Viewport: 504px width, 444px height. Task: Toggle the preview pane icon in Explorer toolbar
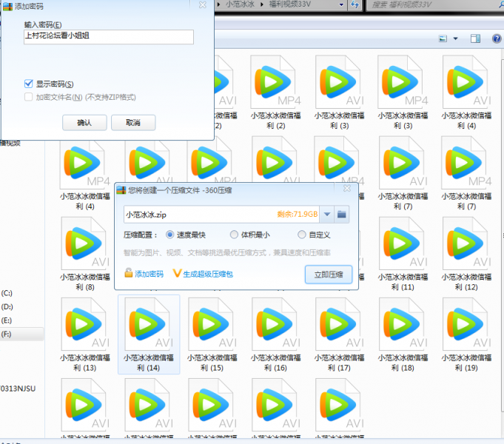(x=475, y=38)
